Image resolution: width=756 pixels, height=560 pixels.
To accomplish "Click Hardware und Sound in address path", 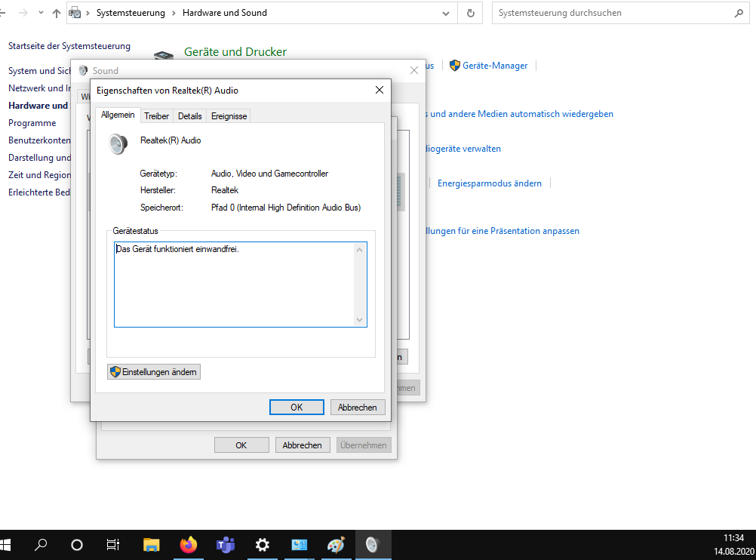I will 225,13.
